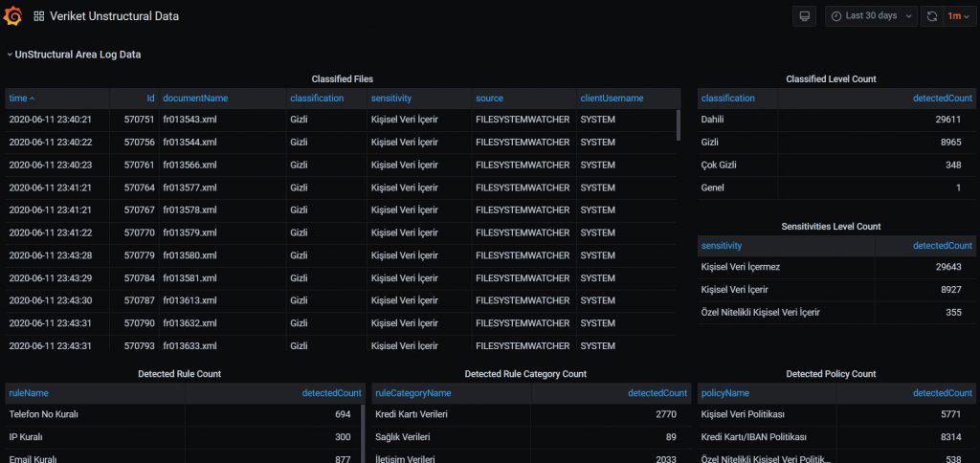Click Kredi Kartı Verileri category row
980x463 pixels.
[532, 414]
